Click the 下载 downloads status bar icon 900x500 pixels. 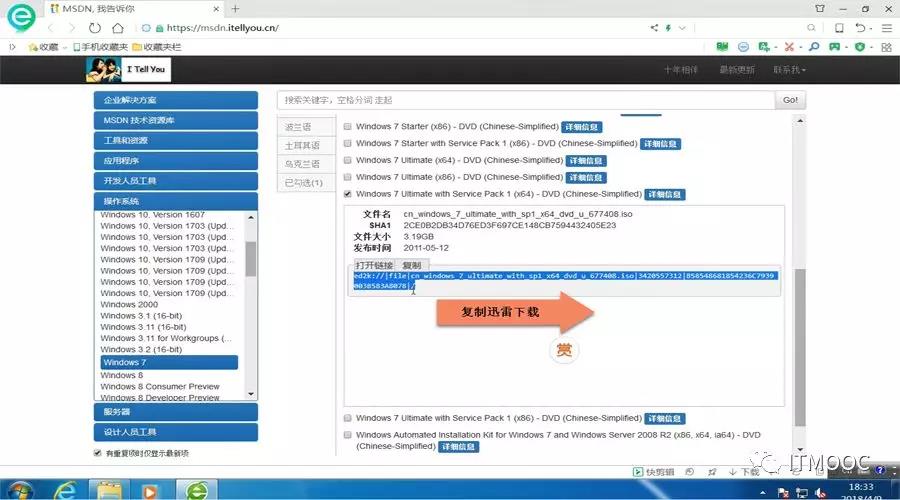tap(744, 472)
